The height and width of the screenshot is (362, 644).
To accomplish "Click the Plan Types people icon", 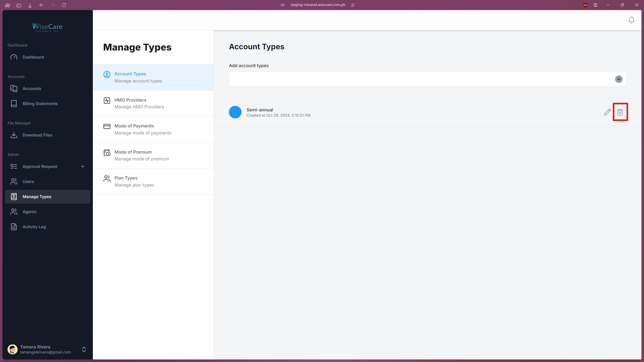I will [107, 178].
